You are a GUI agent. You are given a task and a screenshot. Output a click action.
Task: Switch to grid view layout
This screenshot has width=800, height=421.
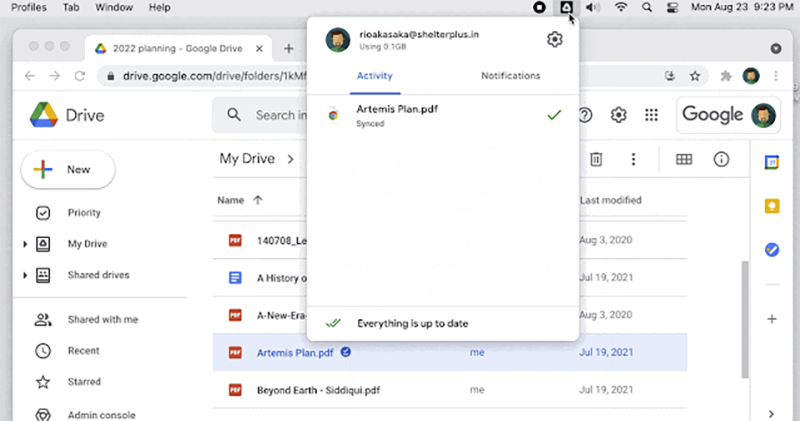coord(684,159)
